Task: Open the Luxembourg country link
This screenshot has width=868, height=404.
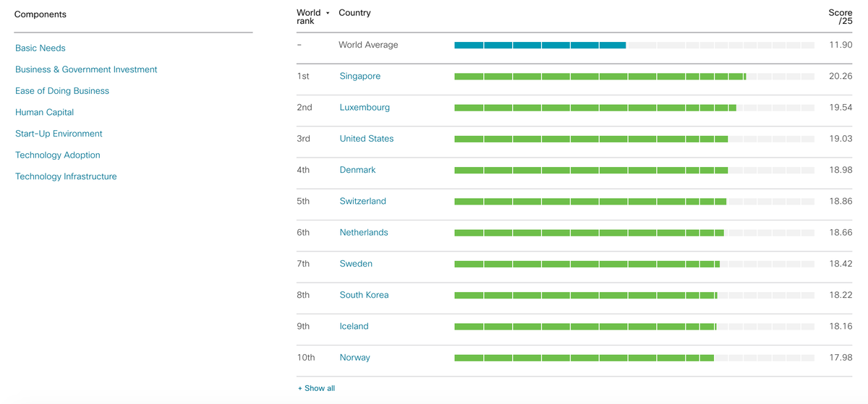Action: coord(365,107)
